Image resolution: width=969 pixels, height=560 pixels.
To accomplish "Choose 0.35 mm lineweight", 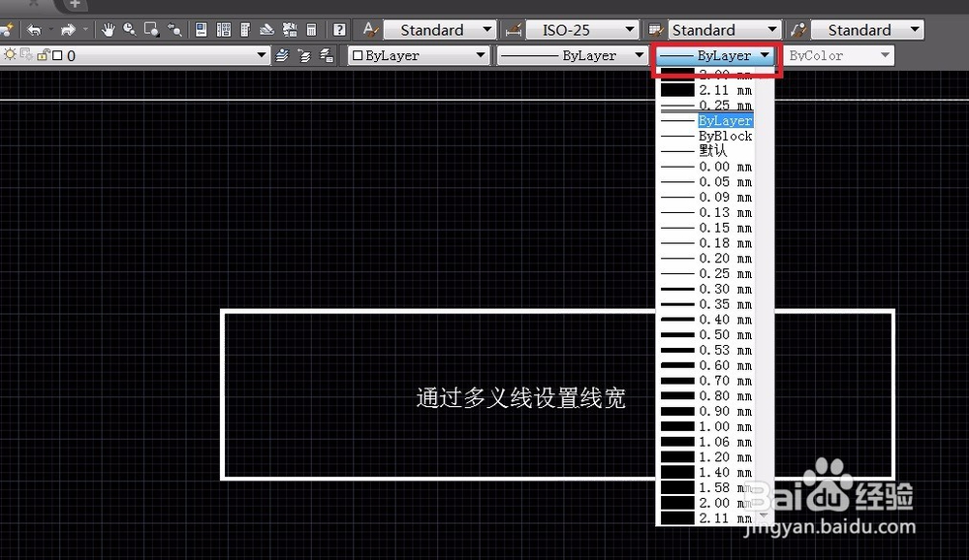I will click(x=707, y=304).
